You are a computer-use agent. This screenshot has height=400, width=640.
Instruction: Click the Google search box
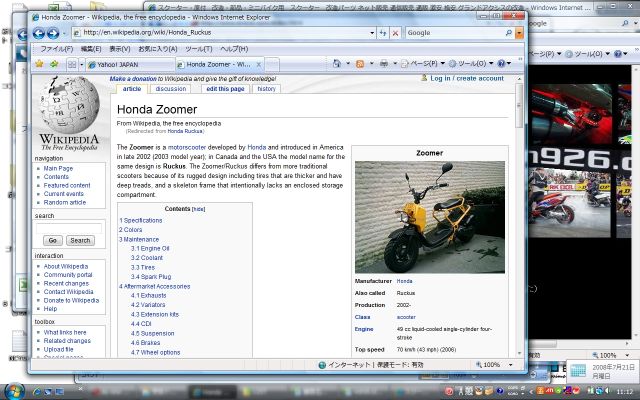(x=455, y=33)
